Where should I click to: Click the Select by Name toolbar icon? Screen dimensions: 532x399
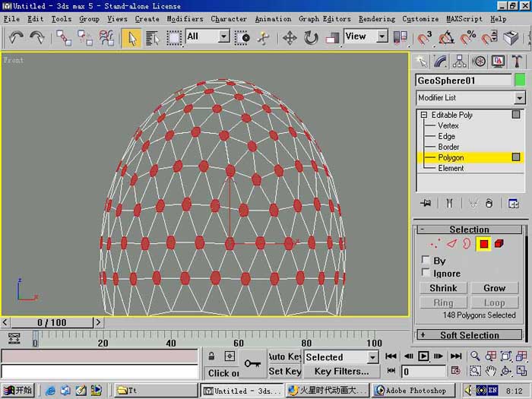(x=152, y=38)
